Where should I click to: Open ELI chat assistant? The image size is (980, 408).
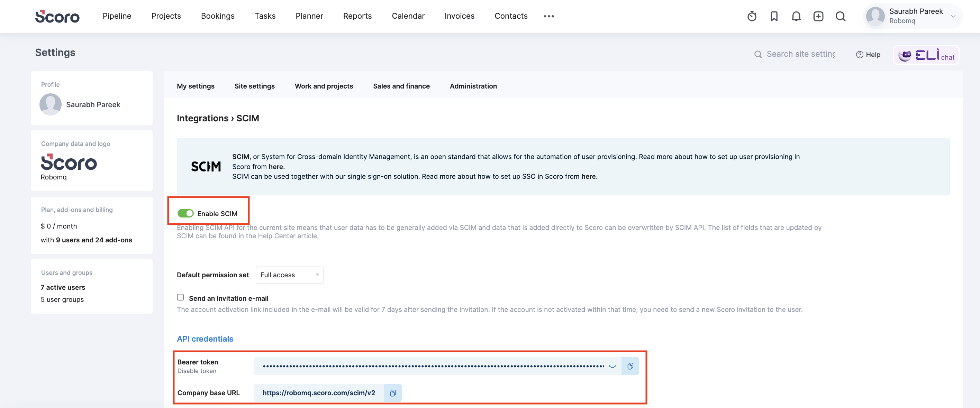click(926, 55)
